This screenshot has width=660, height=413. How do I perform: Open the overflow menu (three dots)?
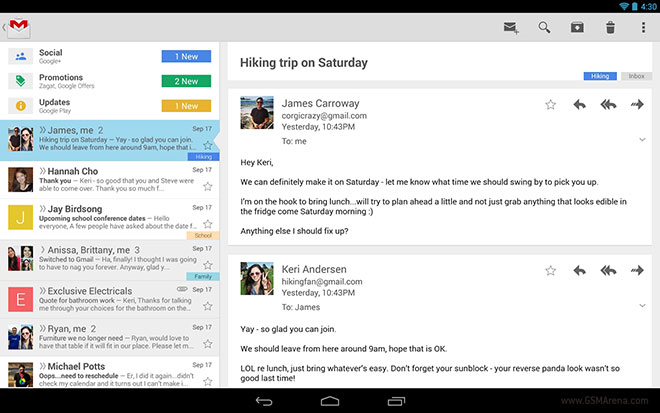[x=643, y=28]
